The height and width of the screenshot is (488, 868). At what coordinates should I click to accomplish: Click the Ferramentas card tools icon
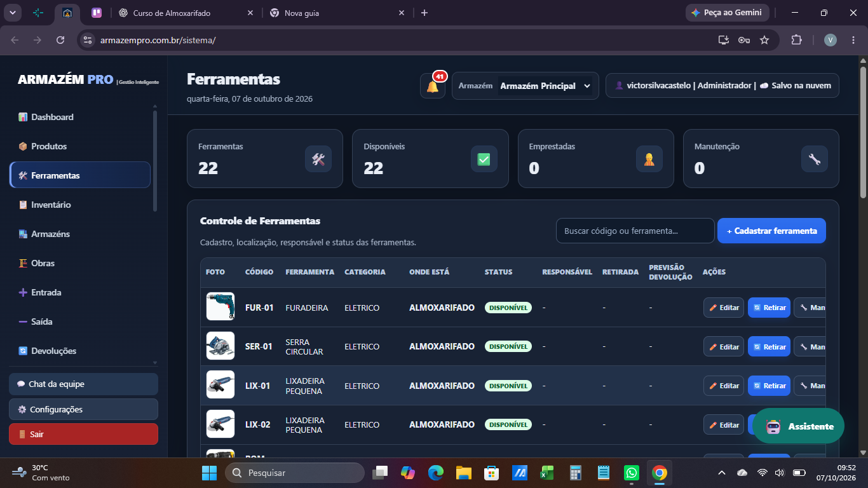coord(318,159)
